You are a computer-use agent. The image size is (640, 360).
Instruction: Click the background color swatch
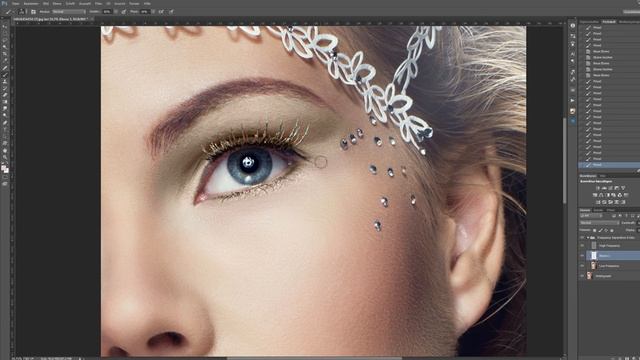tap(7, 170)
